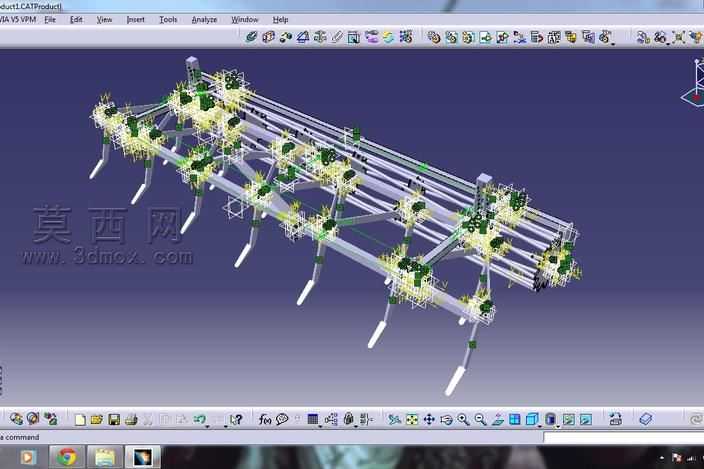Click the Open file folder icon
The height and width of the screenshot is (469, 704).
[x=97, y=420]
